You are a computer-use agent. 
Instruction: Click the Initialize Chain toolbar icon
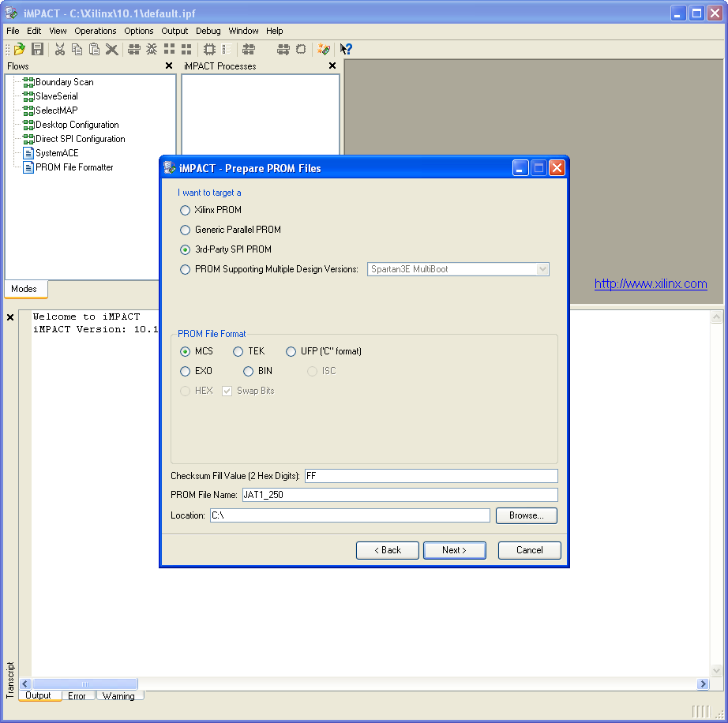(134, 49)
